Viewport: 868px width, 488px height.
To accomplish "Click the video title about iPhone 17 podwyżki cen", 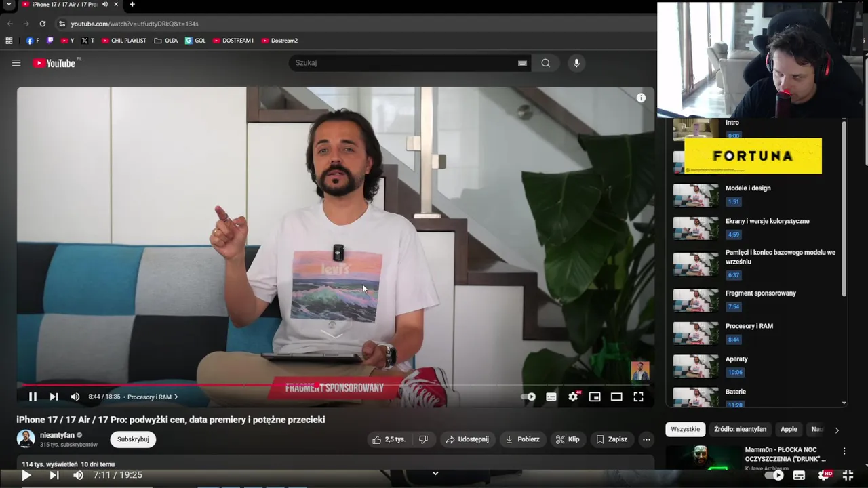I will coord(171,420).
